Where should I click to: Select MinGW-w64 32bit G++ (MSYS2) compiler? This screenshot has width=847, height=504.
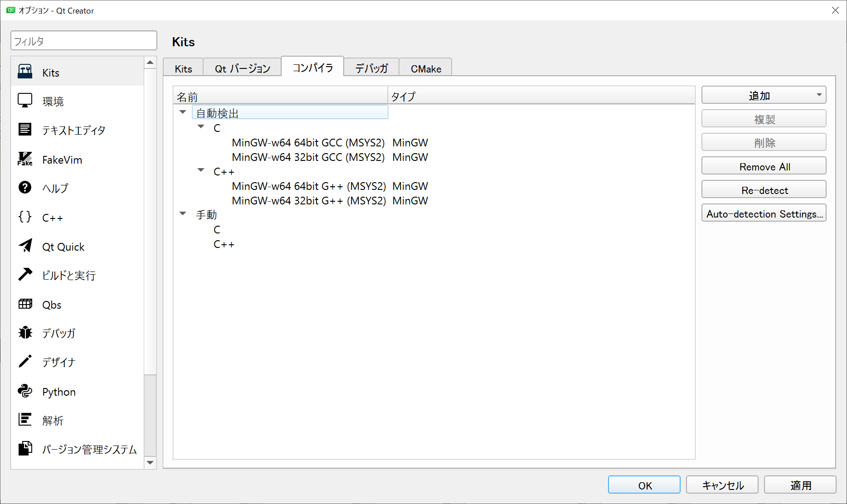point(309,200)
